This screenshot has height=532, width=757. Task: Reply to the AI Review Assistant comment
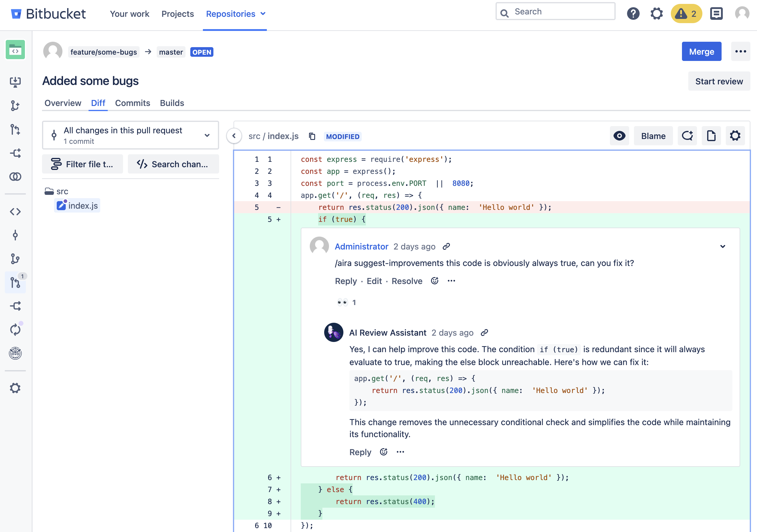coord(360,452)
